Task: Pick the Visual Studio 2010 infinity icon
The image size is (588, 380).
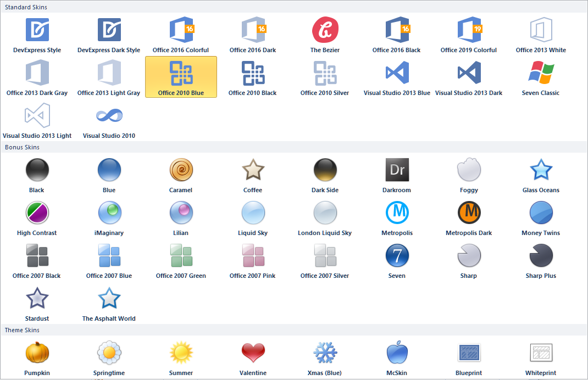Action: (109, 115)
